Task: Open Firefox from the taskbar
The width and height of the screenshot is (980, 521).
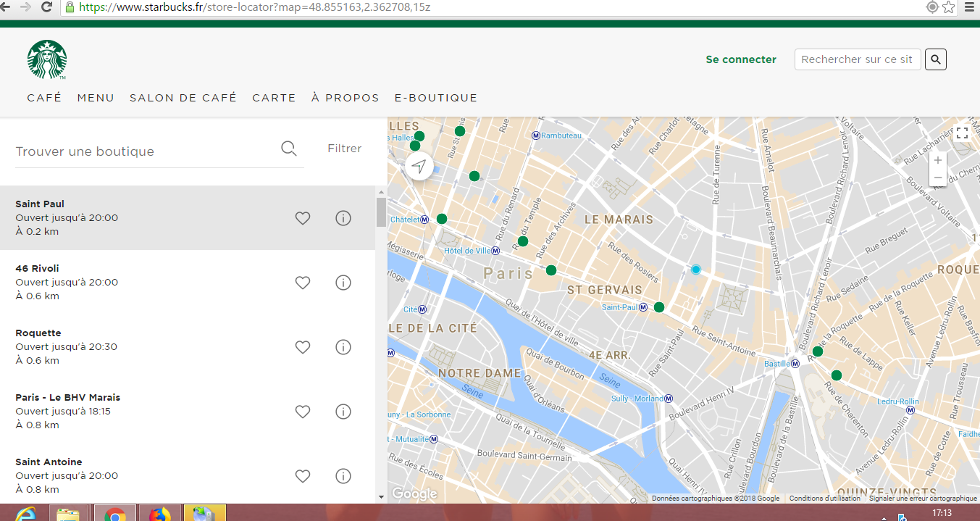Action: tap(159, 514)
